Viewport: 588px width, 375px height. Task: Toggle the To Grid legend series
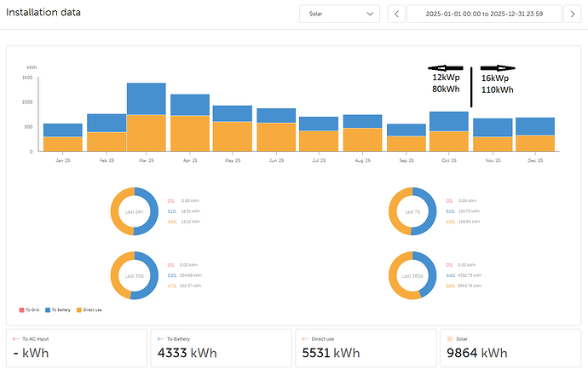click(x=32, y=310)
